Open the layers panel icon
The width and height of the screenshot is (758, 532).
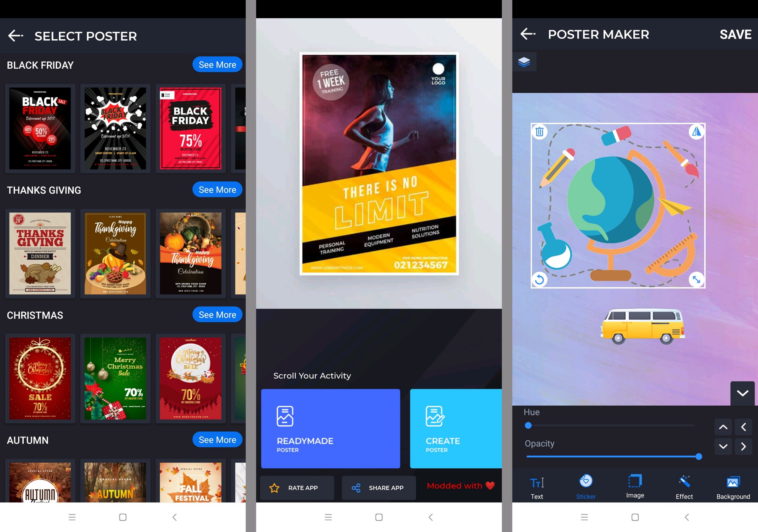[524, 62]
